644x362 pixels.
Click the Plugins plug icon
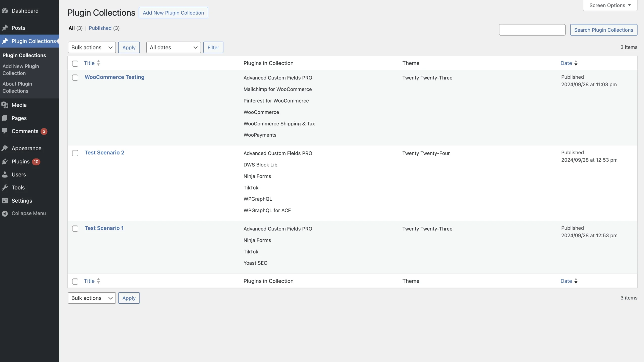[x=5, y=162]
